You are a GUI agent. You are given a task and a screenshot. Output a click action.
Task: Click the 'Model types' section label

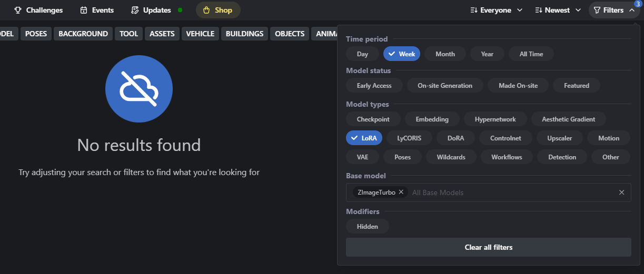pyautogui.click(x=368, y=104)
